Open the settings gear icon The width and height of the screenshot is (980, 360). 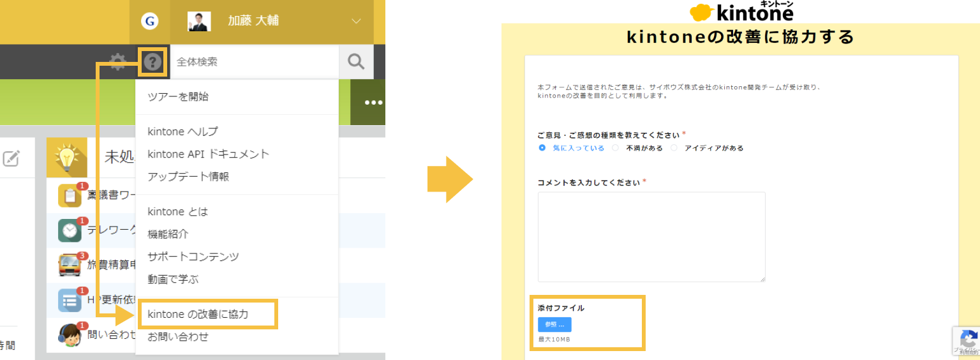[117, 62]
